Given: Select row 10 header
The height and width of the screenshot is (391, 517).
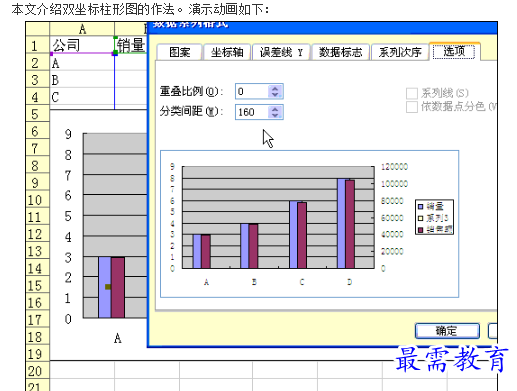Looking at the screenshot, I should [38, 200].
